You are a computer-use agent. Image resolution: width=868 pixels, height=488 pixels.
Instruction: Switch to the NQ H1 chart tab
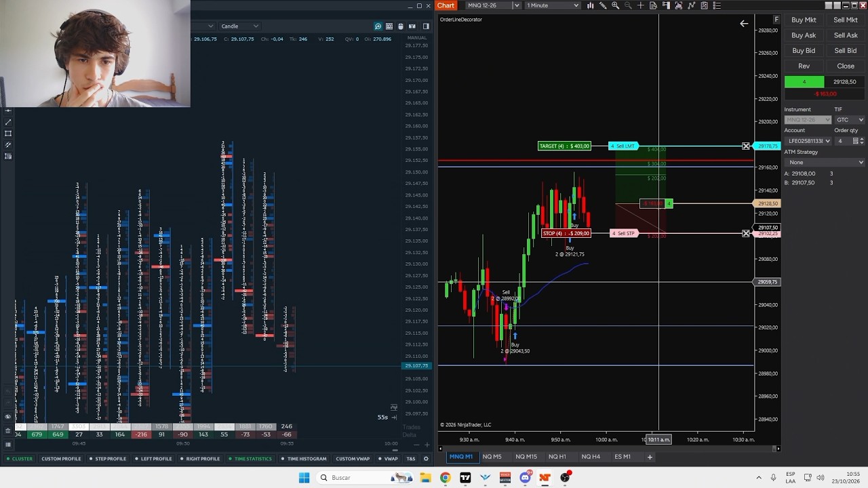[557, 457]
